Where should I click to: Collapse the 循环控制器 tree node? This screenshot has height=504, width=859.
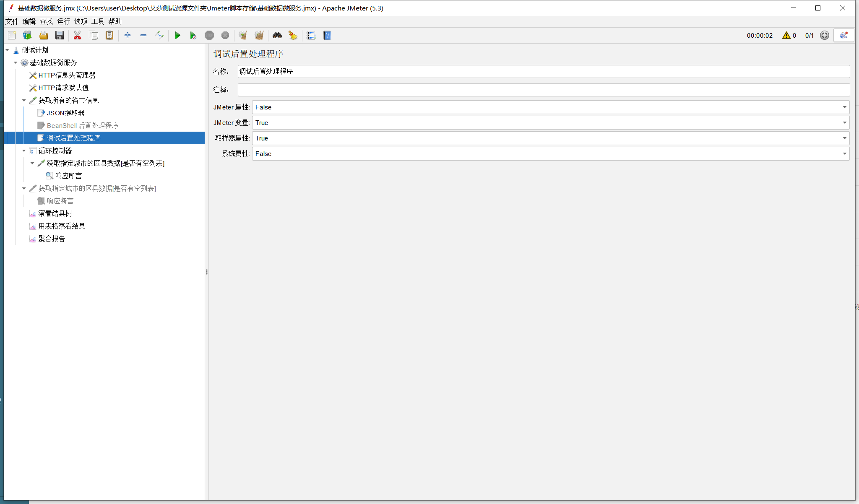[x=24, y=151]
